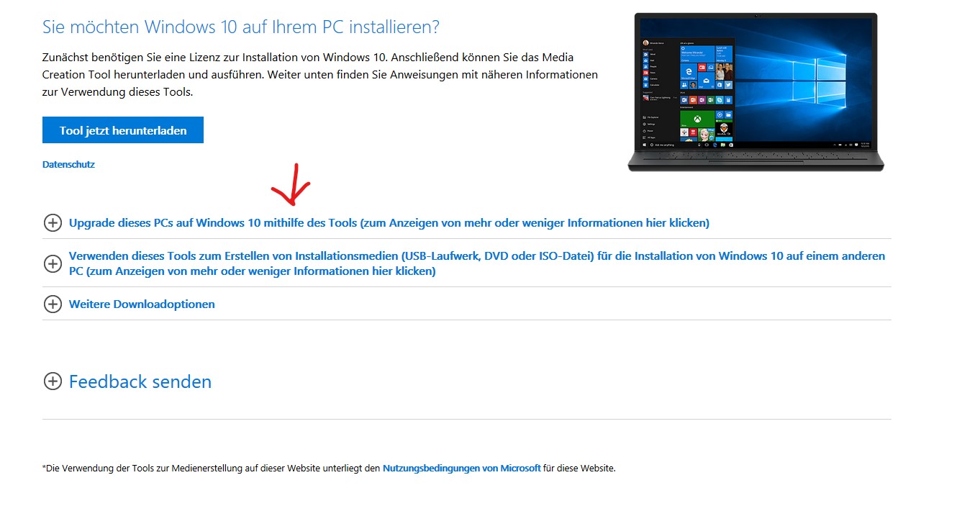Expand the Upgrade dieses PCs plus icon

click(53, 222)
